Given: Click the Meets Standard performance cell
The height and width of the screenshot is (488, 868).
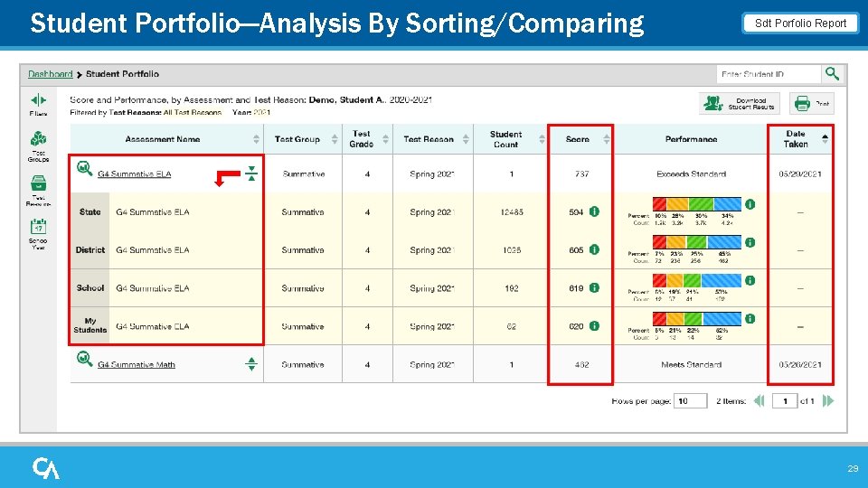Looking at the screenshot, I should pyautogui.click(x=691, y=364).
